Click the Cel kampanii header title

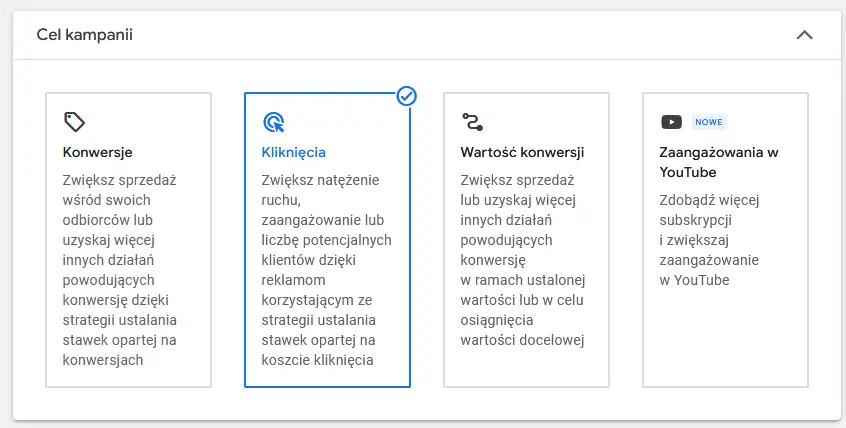[x=85, y=35]
